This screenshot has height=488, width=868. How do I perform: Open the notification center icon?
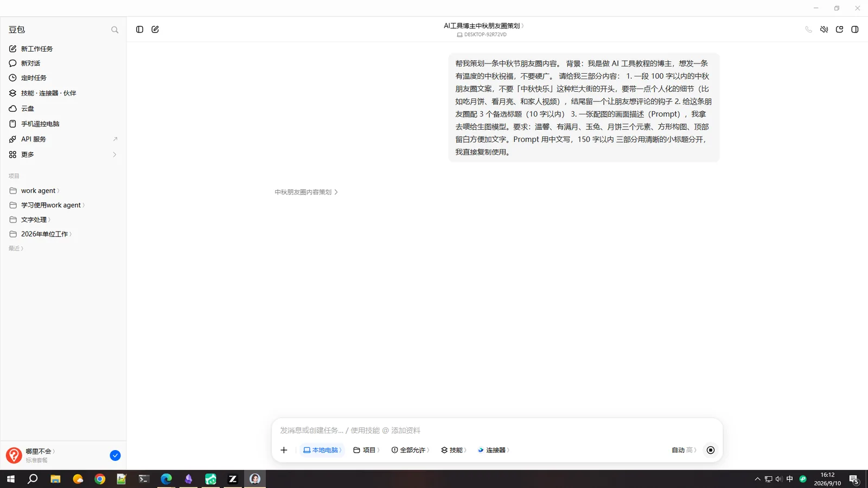[854, 479]
